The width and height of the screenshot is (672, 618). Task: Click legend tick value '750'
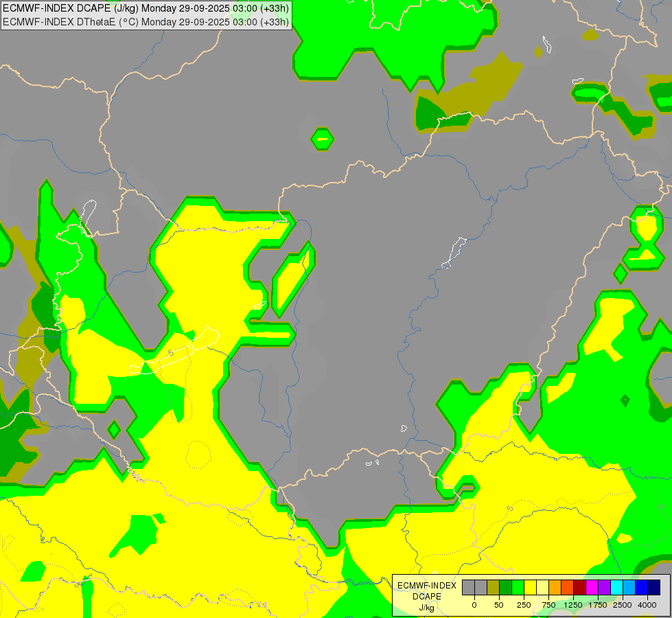(548, 605)
